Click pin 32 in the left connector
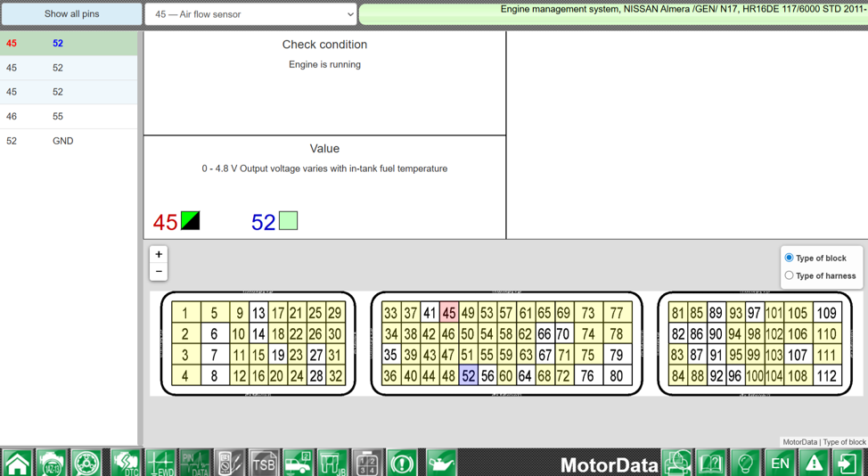Image resolution: width=868 pixels, height=476 pixels. [335, 376]
